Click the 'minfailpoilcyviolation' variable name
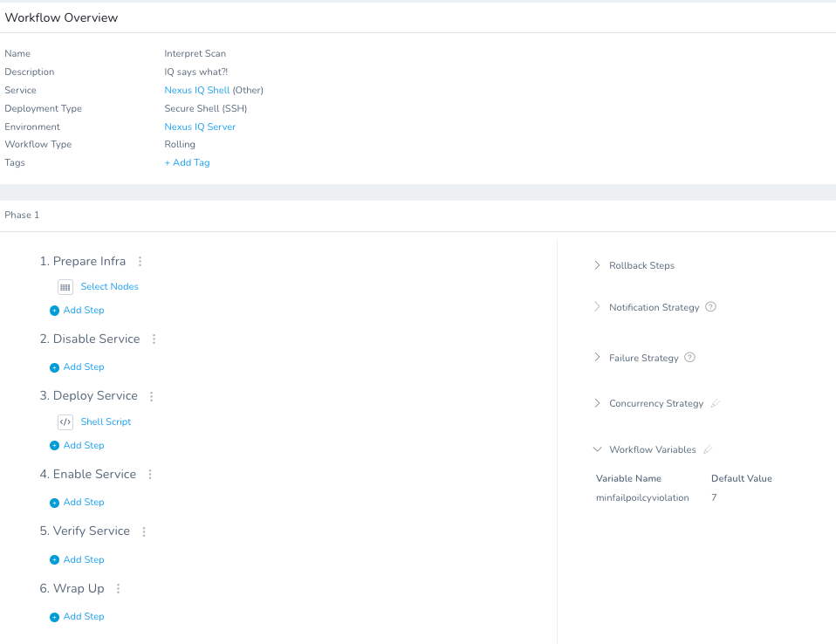 click(x=642, y=497)
